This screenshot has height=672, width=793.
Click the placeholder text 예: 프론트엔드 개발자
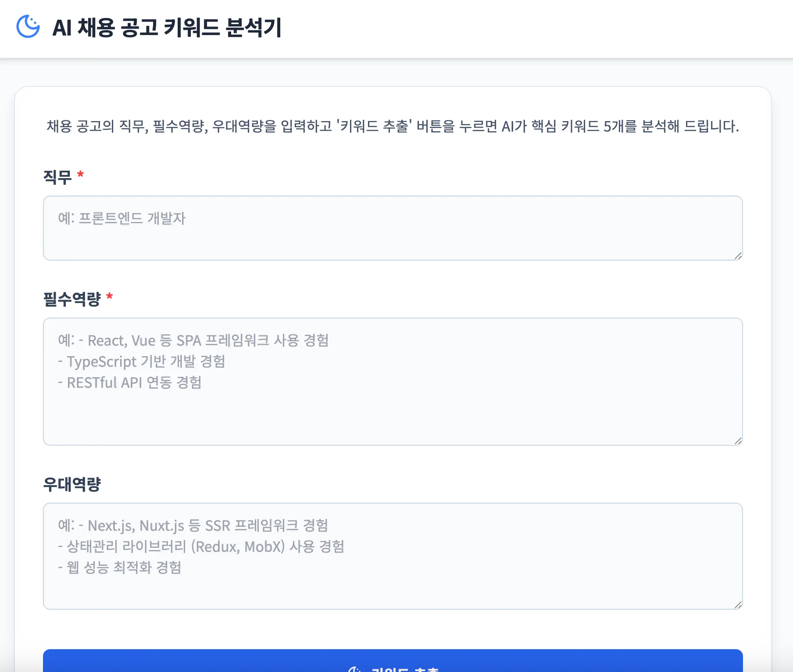122,218
